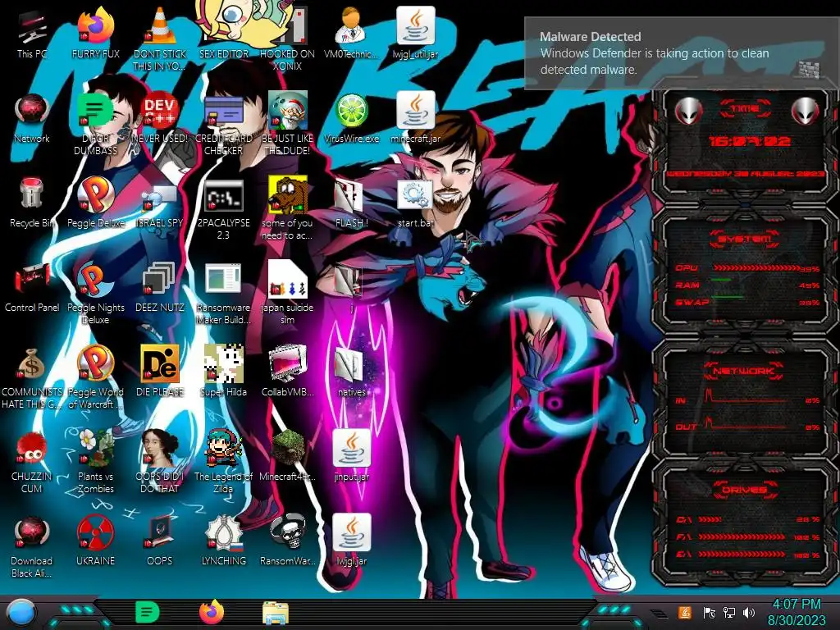The width and height of the screenshot is (840, 630).
Task: Open the Control Panel icon
Action: (32, 288)
